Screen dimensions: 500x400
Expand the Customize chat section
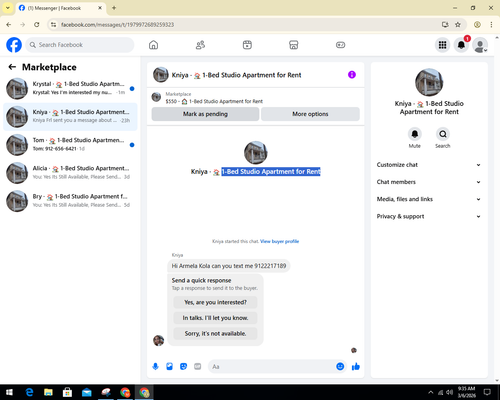coord(429,165)
